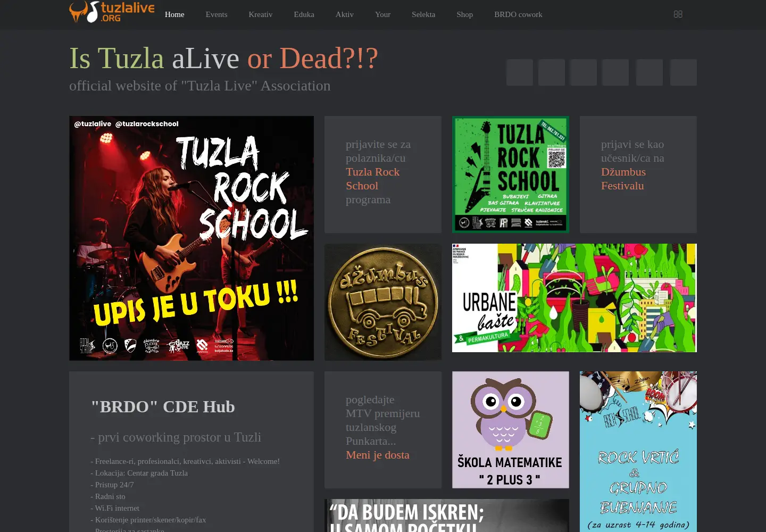Viewport: 766px width, 532px height.
Task: Open the large red Tuzla Rock School enrollment poster
Action: point(191,238)
